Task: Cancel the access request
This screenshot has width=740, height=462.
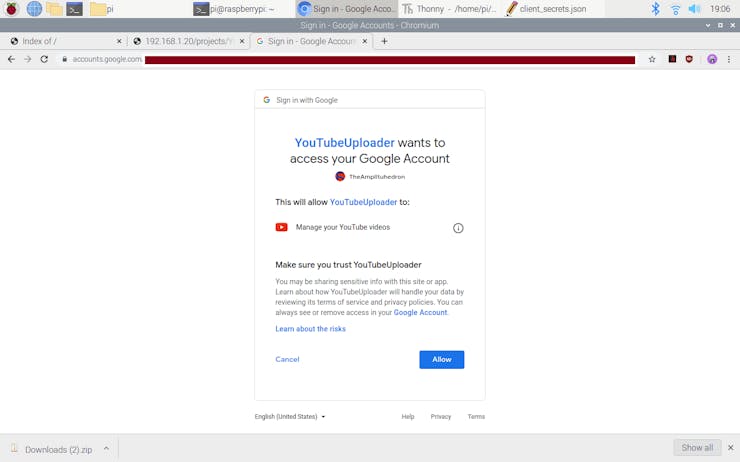Action: 287,359
